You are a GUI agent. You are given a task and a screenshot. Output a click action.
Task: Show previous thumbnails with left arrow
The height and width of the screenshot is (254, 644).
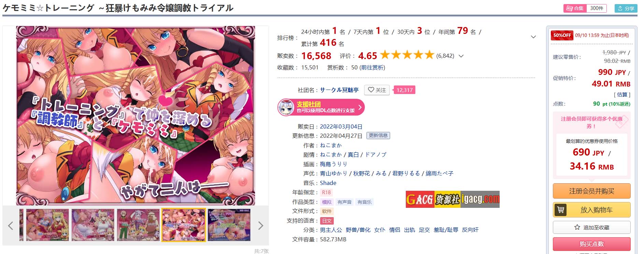coord(11,226)
